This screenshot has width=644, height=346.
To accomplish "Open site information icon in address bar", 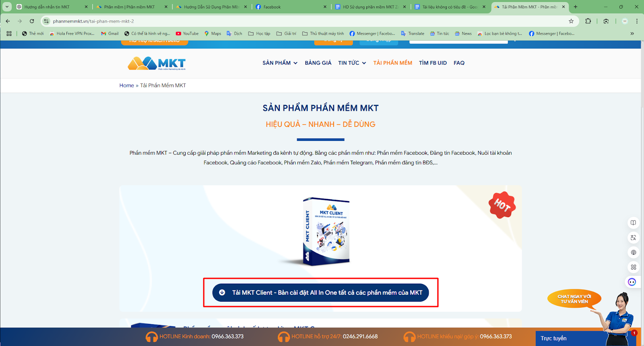I will click(x=46, y=21).
